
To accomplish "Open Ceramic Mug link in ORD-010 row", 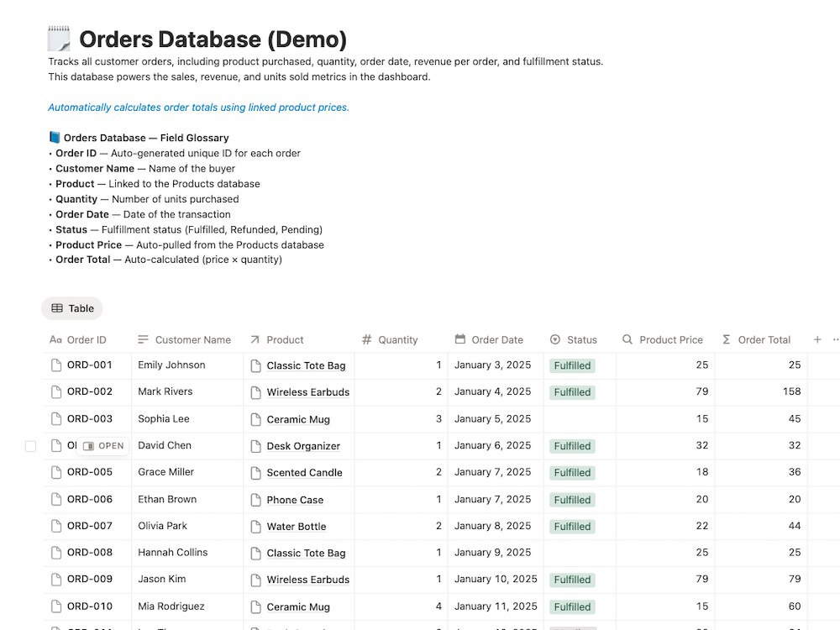I will pyautogui.click(x=298, y=607).
